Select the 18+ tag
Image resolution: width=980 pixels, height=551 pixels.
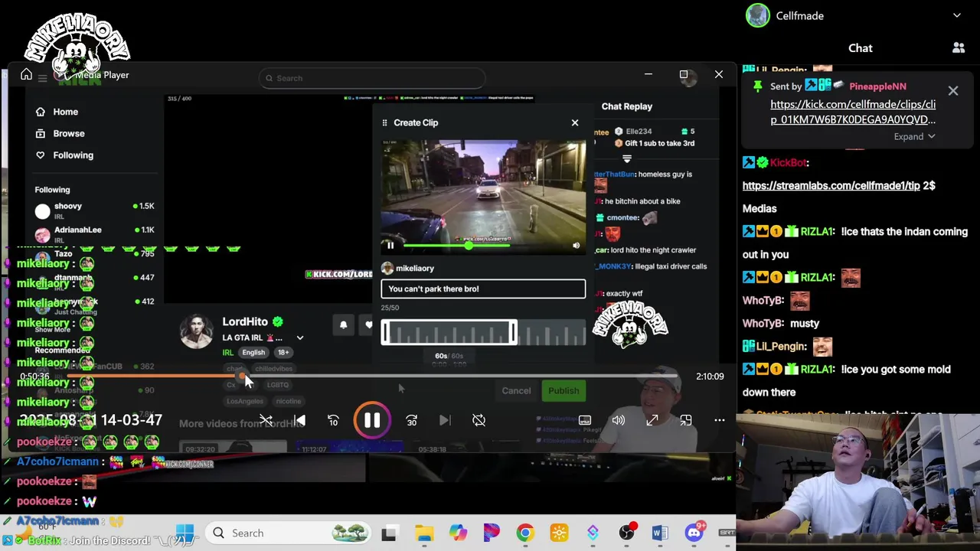pyautogui.click(x=283, y=352)
